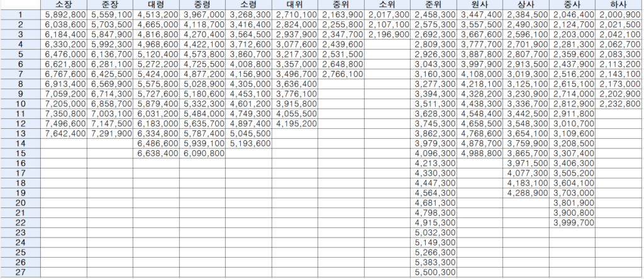
Task: Click the 하사 column header
Action: click(619, 4)
